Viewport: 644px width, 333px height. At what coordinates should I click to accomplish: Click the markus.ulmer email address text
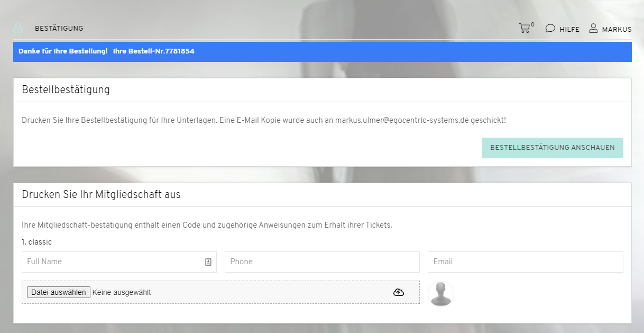(402, 120)
